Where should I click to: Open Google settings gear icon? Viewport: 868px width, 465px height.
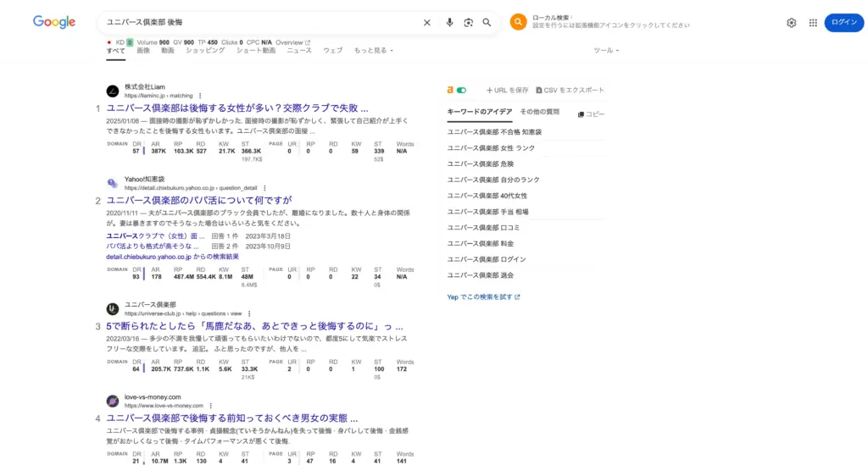tap(791, 23)
